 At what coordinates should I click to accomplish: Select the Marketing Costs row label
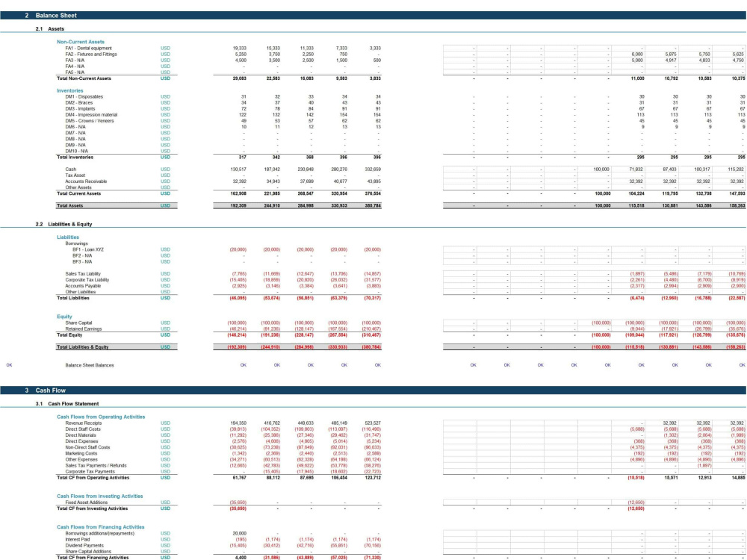[x=81, y=453]
